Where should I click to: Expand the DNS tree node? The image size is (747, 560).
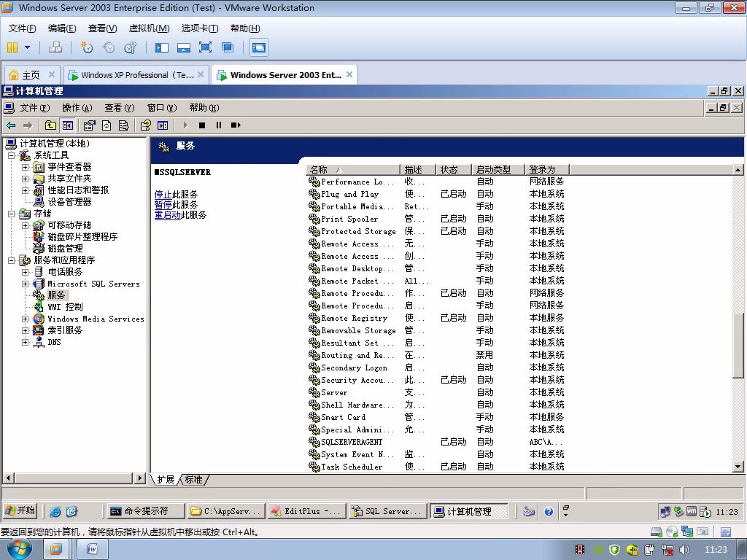[x=25, y=342]
